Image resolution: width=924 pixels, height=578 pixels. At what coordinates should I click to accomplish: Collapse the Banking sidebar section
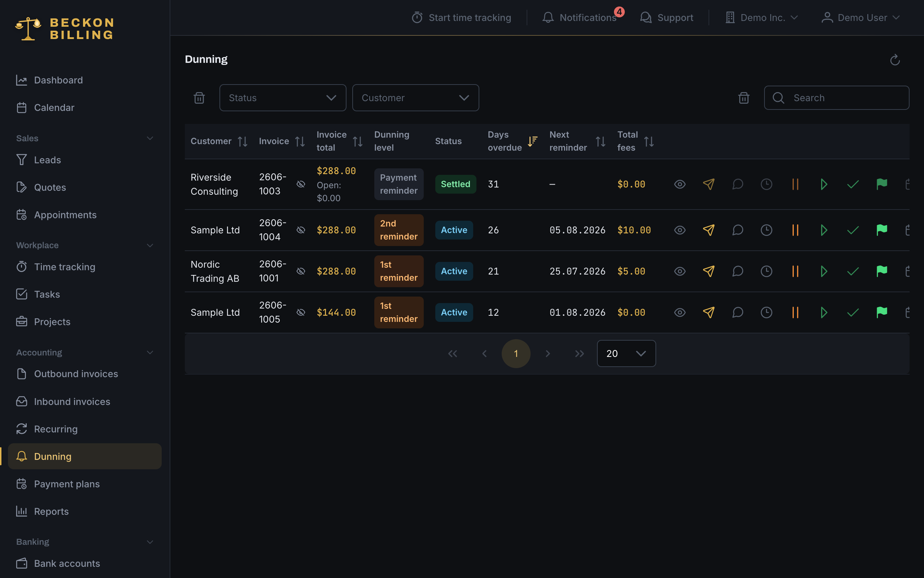85,542
